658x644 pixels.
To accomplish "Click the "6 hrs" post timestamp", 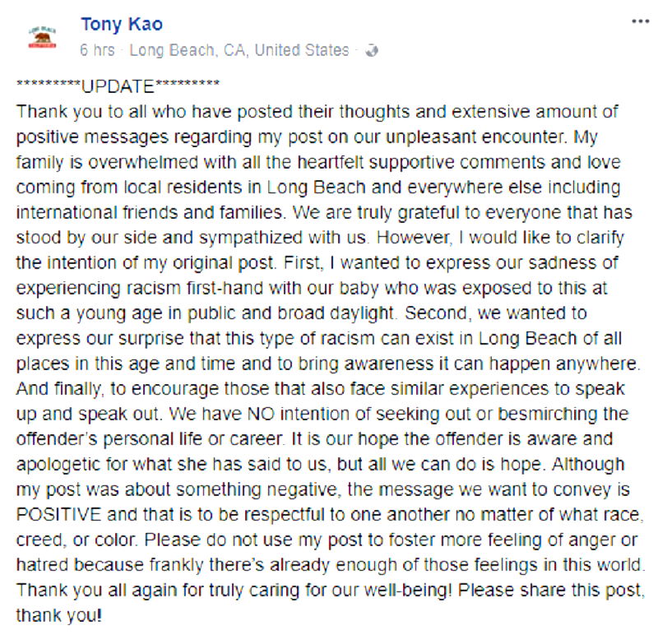I will tap(97, 50).
